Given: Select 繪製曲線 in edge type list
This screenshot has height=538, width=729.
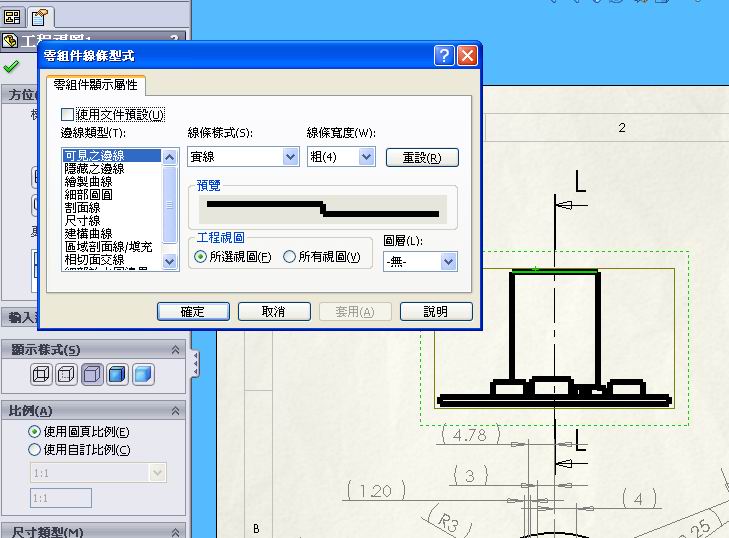Looking at the screenshot, I should (x=112, y=181).
